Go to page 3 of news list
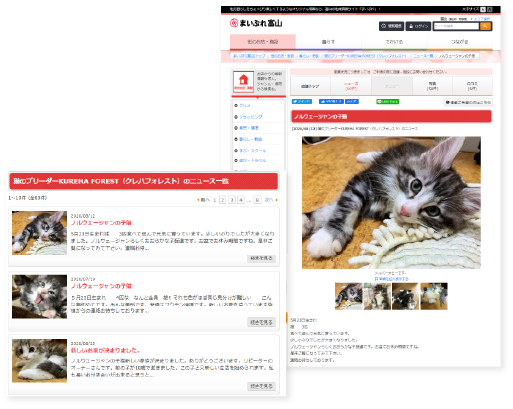This screenshot has height=409, width=513. [232, 200]
